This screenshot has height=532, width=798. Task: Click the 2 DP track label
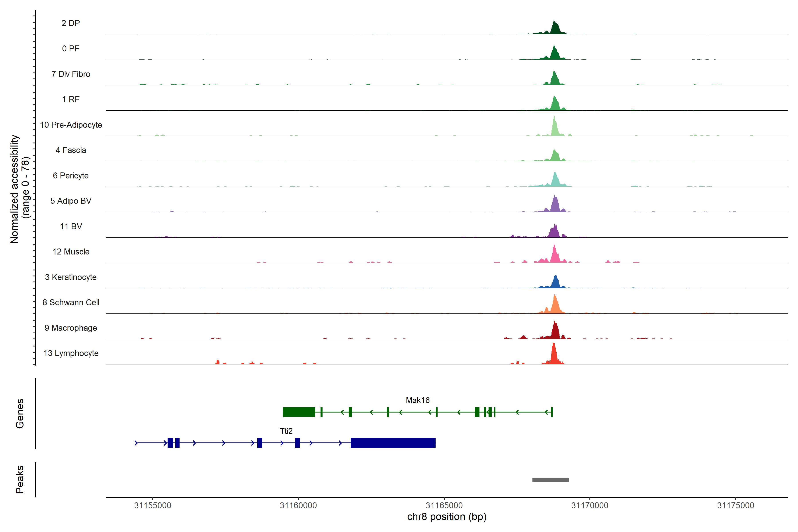[x=70, y=23]
